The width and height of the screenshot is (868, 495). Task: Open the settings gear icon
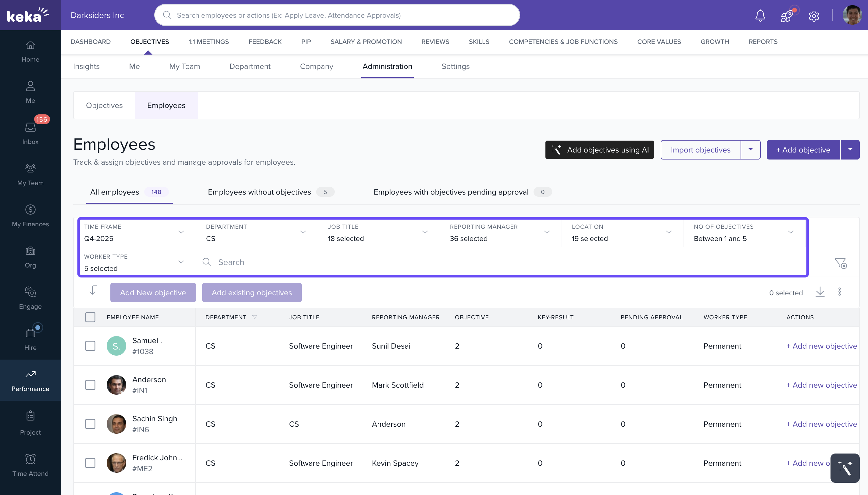[814, 16]
